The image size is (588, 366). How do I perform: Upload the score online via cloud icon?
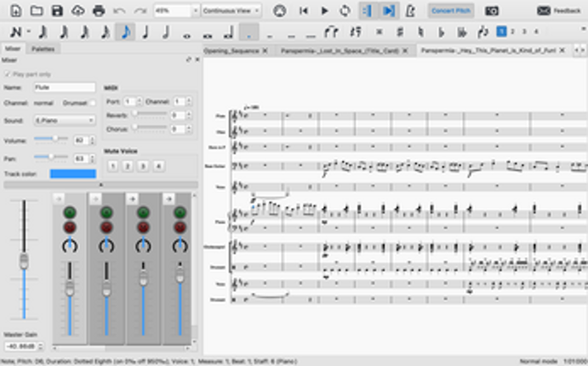pyautogui.click(x=78, y=10)
